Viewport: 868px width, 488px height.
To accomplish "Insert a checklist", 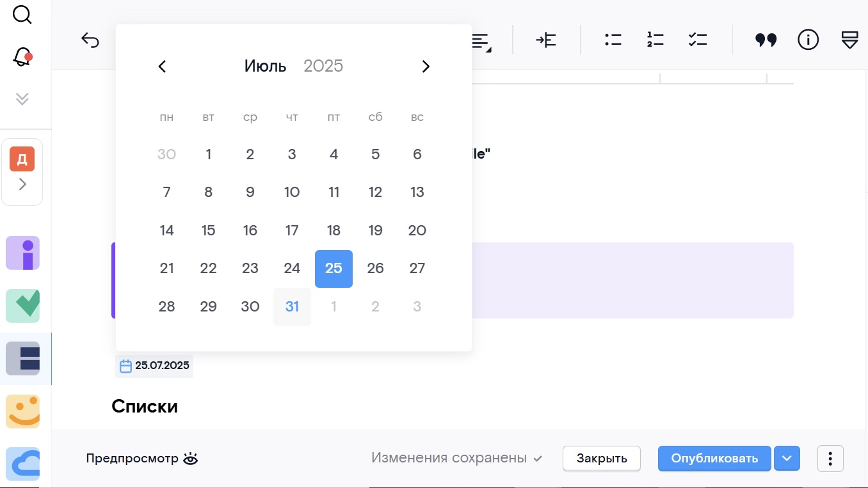I will [697, 40].
